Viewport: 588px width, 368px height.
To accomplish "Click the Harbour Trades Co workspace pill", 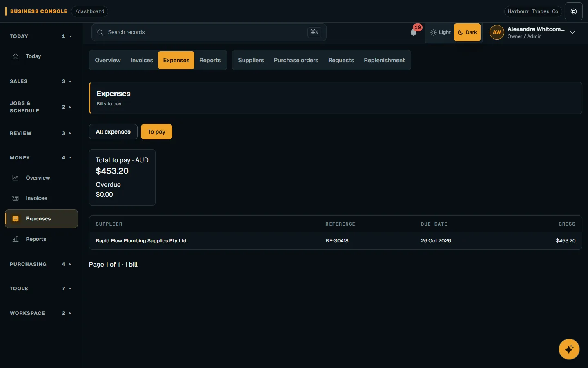I will point(533,11).
